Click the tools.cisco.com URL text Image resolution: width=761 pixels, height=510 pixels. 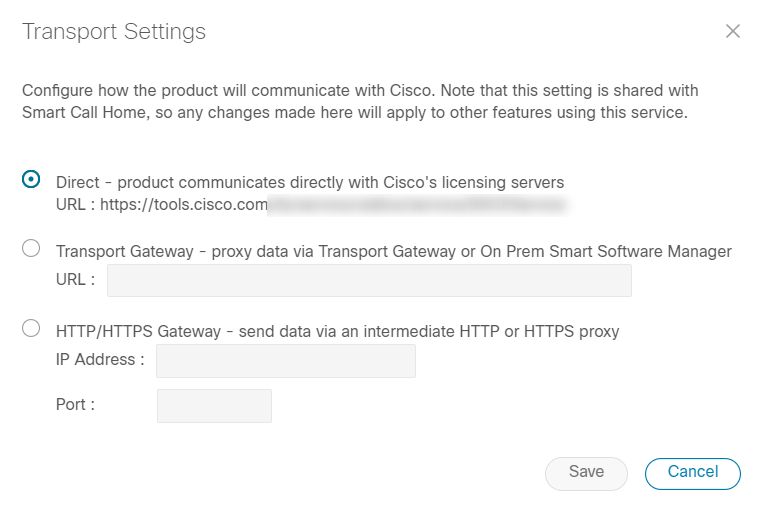(162, 206)
